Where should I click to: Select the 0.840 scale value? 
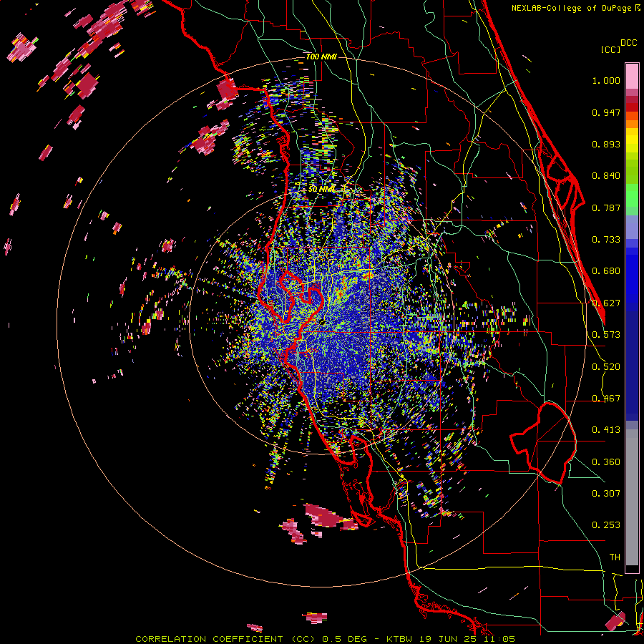(x=606, y=176)
